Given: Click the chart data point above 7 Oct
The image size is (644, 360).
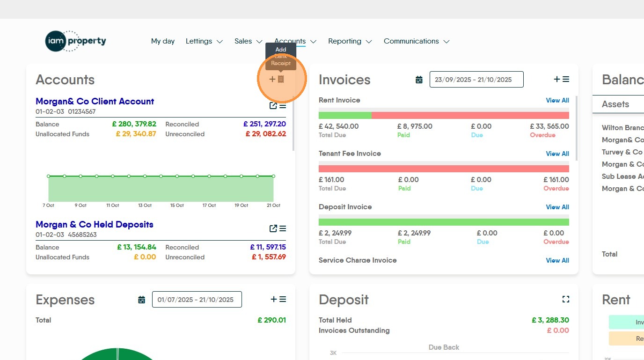Looking at the screenshot, I should click(48, 176).
